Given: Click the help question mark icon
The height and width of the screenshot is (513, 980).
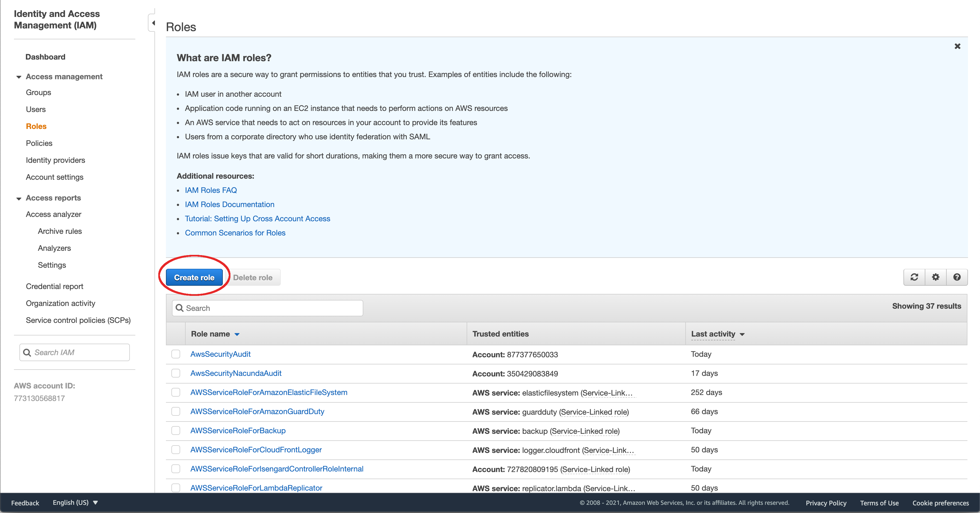Looking at the screenshot, I should point(957,277).
